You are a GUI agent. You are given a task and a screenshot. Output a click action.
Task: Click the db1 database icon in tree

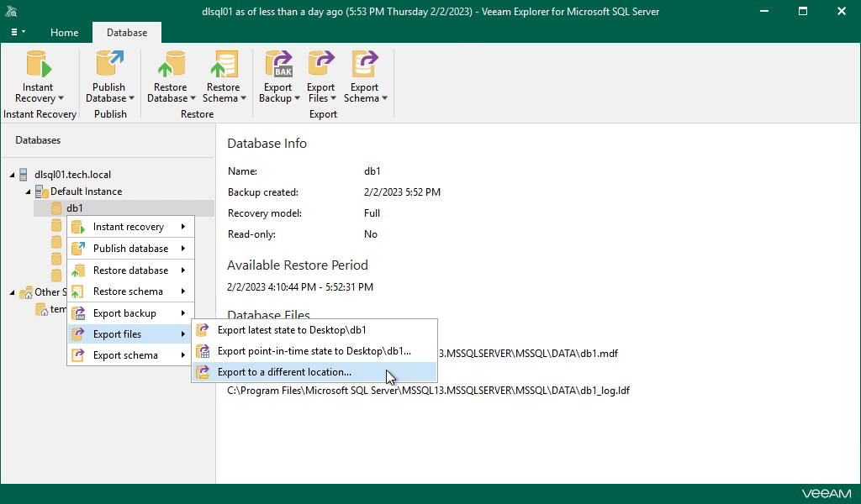56,207
